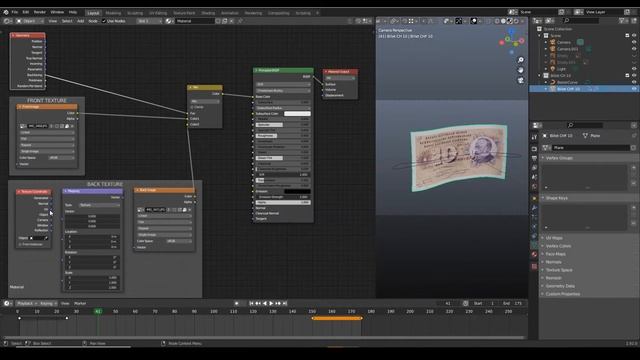Viewport: 640px width, 360px height.
Task: Open the timeline Marker menu
Action: (x=80, y=303)
